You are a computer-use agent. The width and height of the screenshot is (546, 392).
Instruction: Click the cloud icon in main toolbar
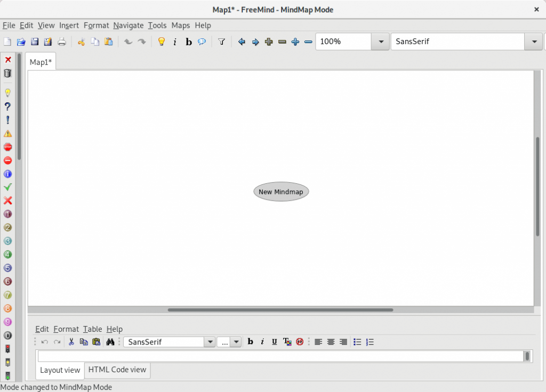202,42
